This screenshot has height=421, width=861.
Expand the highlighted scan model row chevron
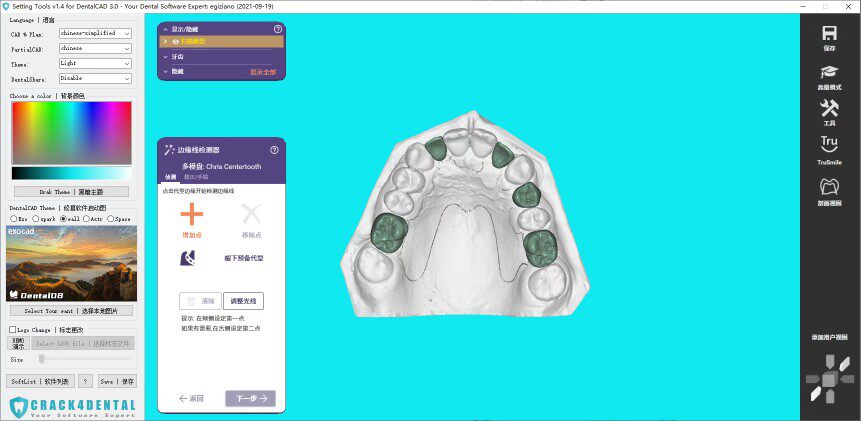pos(165,42)
